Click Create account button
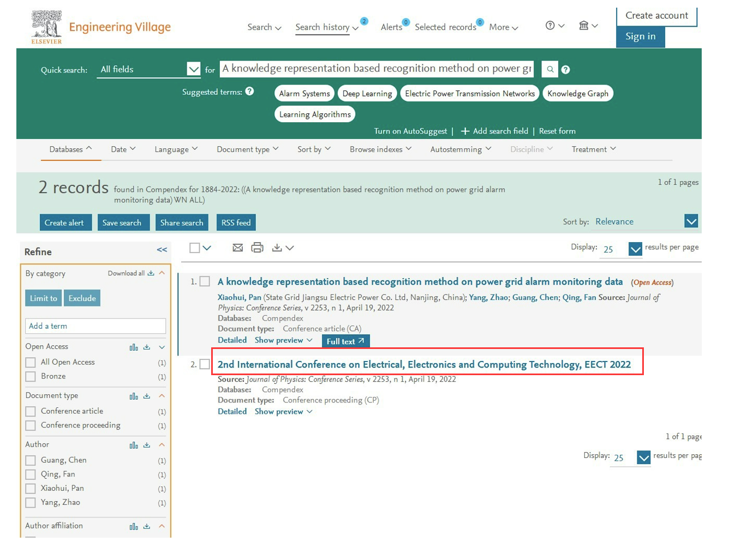Image resolution: width=747 pixels, height=560 pixels. click(657, 16)
